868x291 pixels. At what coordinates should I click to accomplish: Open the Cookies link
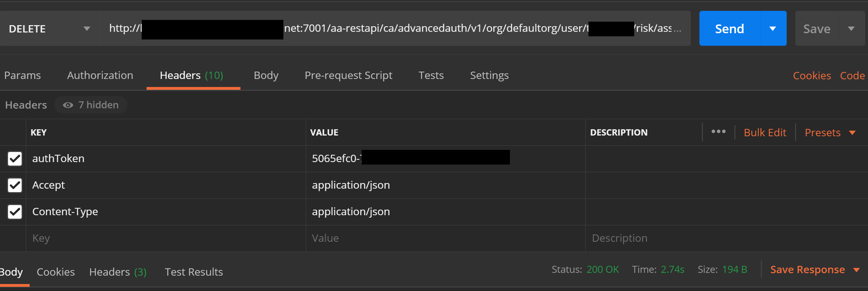click(812, 76)
